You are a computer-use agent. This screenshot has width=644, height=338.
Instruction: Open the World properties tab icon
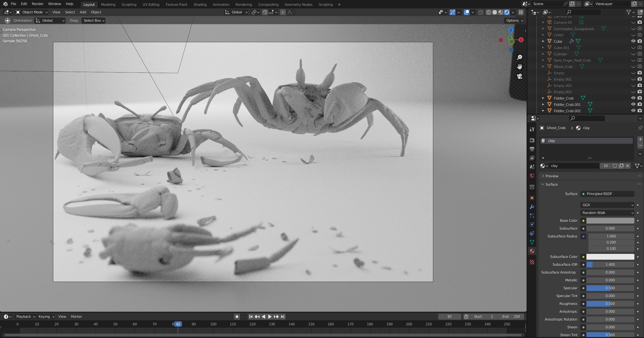[532, 176]
